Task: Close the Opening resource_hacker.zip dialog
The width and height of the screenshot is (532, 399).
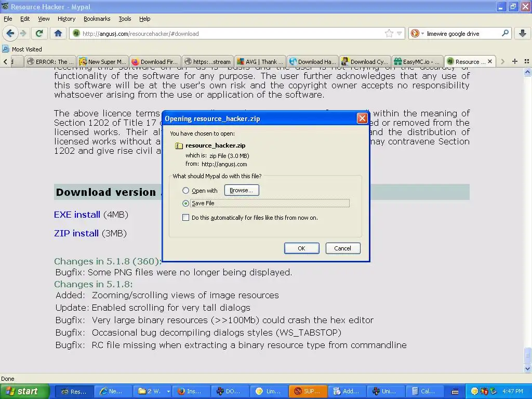Action: pos(362,118)
